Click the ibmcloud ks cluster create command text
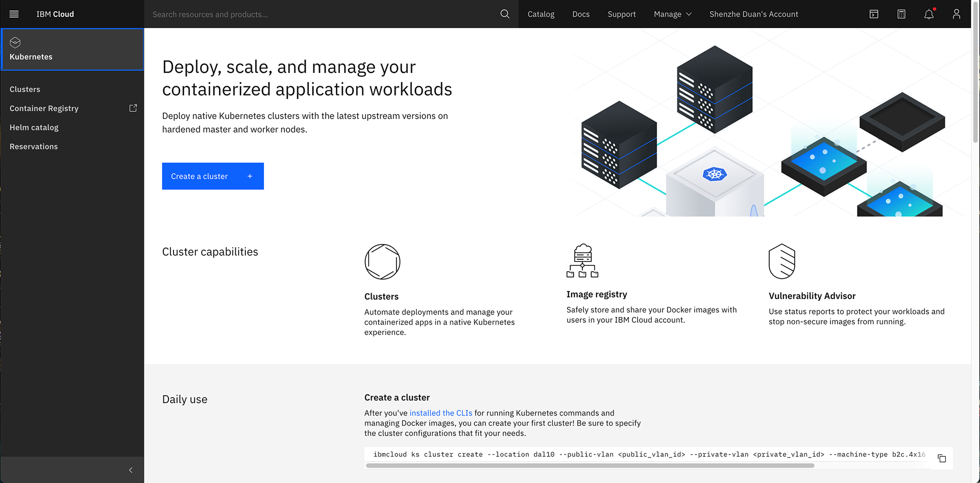 point(649,454)
